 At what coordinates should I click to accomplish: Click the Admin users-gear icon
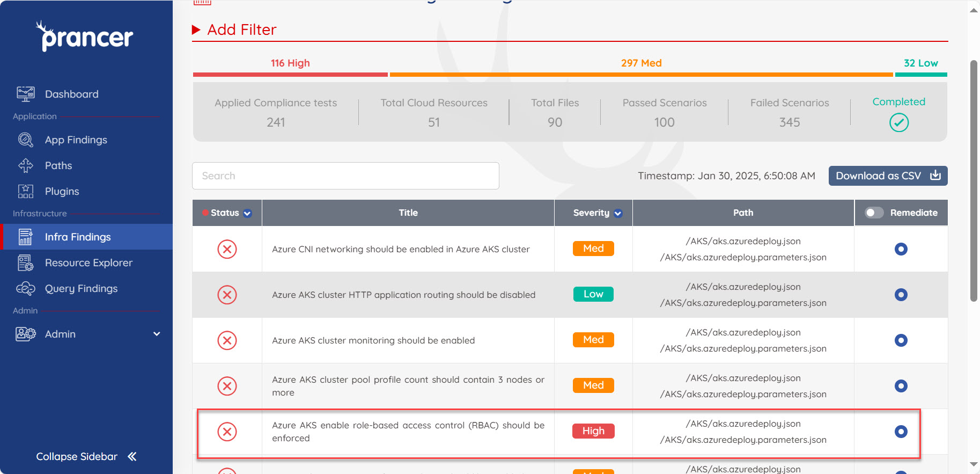[x=26, y=334]
